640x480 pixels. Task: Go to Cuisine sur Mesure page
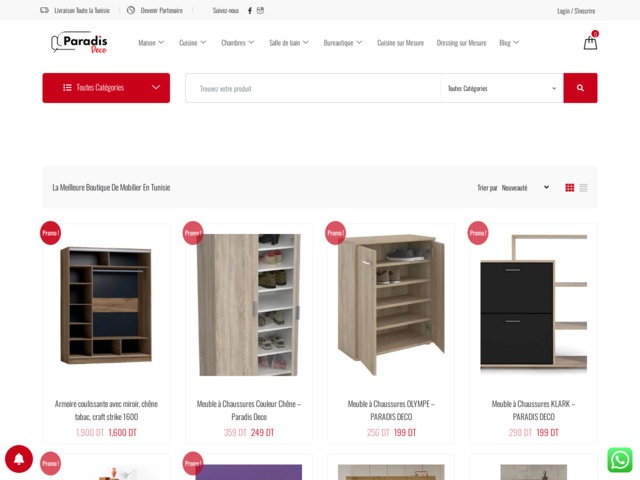400,42
